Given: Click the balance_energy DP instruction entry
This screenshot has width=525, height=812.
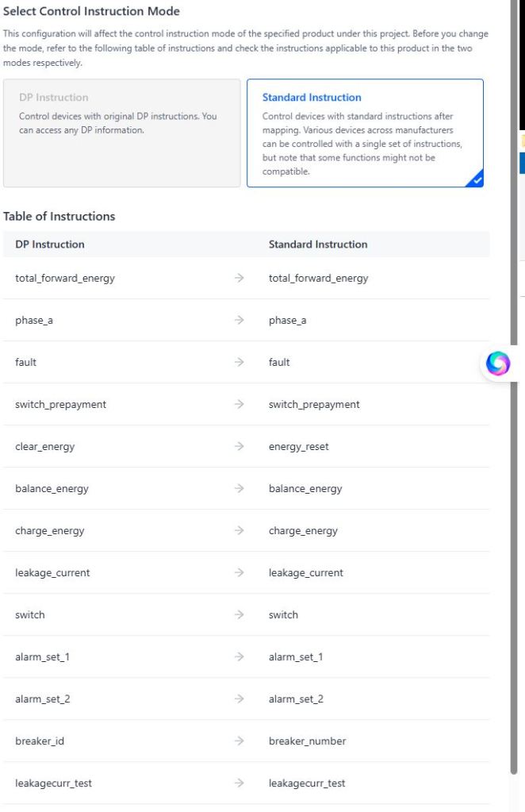Looking at the screenshot, I should [52, 489].
